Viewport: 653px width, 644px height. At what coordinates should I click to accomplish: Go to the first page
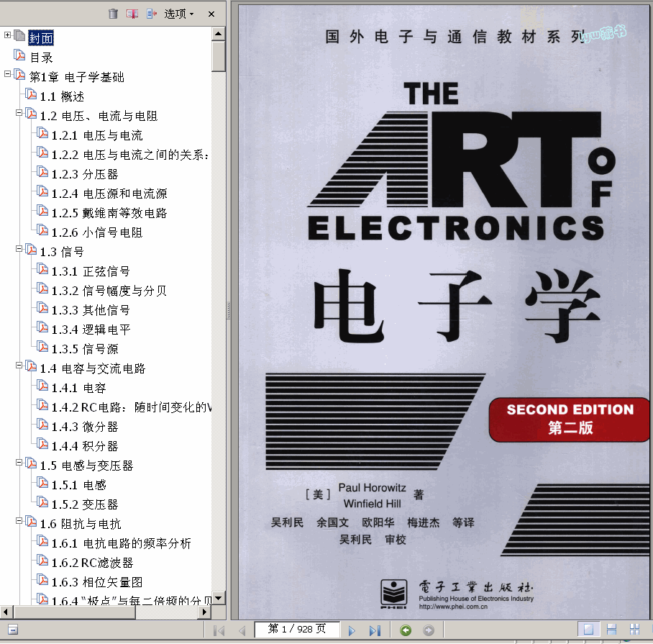click(219, 630)
